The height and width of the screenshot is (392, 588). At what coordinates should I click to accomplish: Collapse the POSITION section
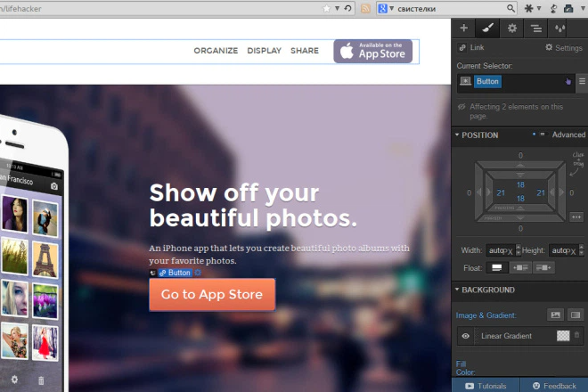458,135
